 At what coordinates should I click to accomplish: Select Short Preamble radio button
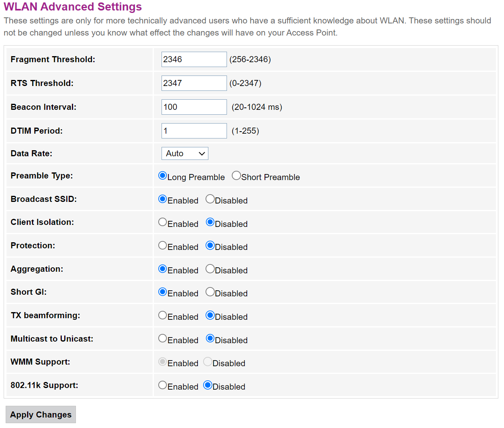(236, 176)
